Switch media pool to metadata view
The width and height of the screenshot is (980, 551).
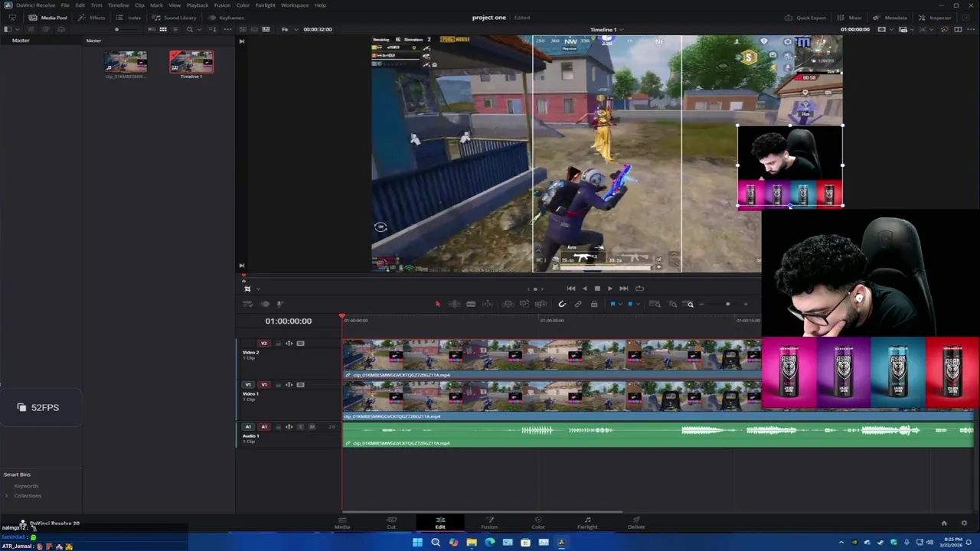151,29
